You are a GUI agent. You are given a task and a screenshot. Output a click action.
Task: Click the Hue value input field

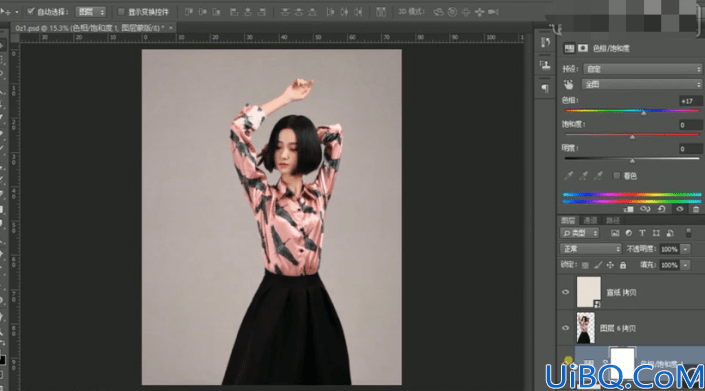[691, 101]
